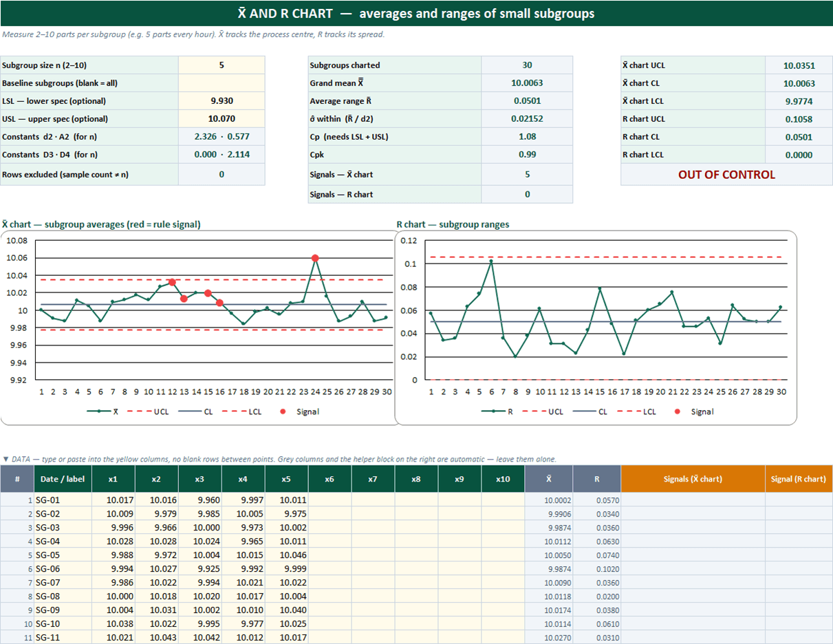The image size is (833, 644).
Task: Click the x4 value 9.977 in SG-10
Action: coord(243,624)
